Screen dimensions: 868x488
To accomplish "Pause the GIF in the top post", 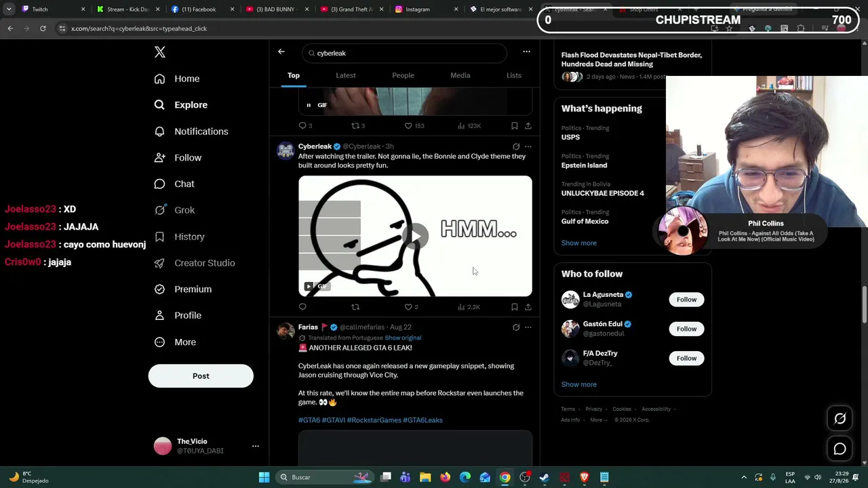I will coord(309,105).
